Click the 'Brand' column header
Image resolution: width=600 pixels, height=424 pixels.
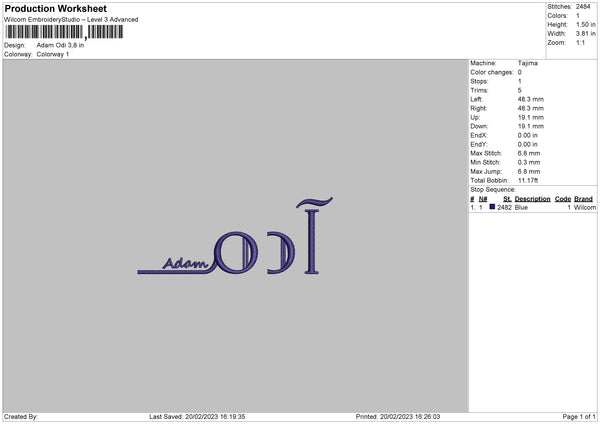tap(583, 199)
